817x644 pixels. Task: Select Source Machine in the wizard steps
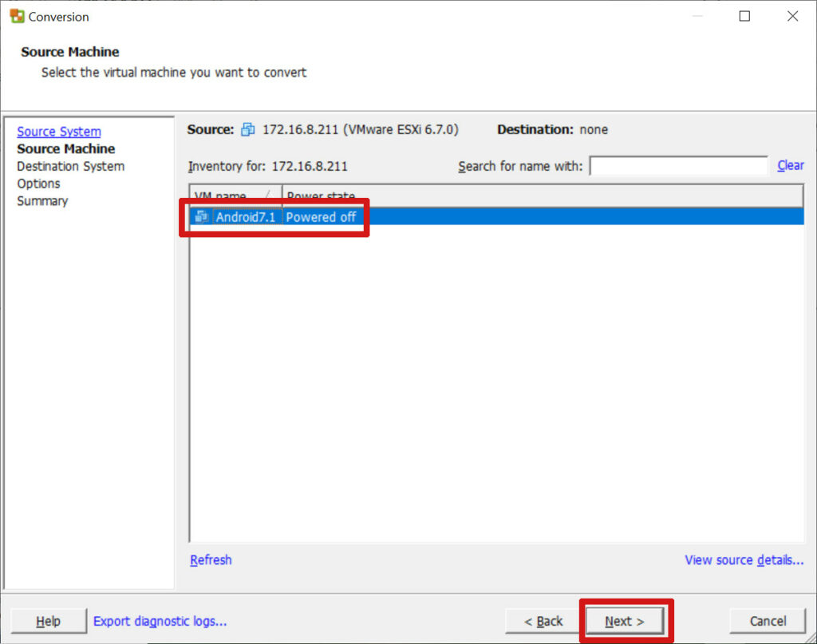[65, 149]
